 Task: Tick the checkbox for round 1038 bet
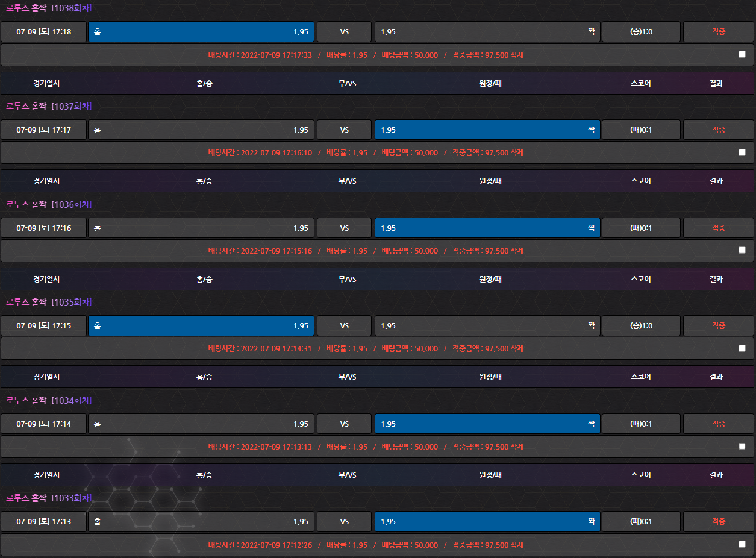(x=742, y=54)
